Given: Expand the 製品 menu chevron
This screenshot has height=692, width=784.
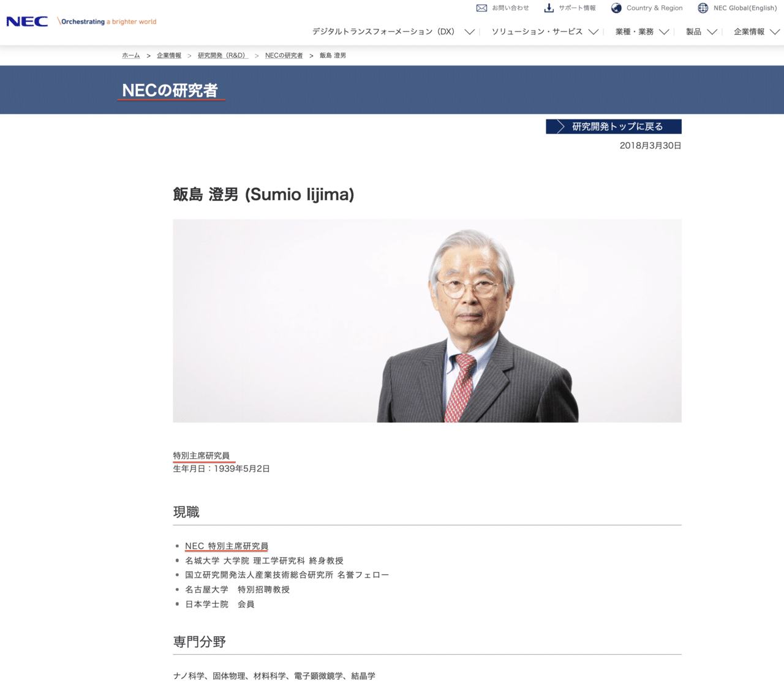Looking at the screenshot, I should click(x=712, y=32).
